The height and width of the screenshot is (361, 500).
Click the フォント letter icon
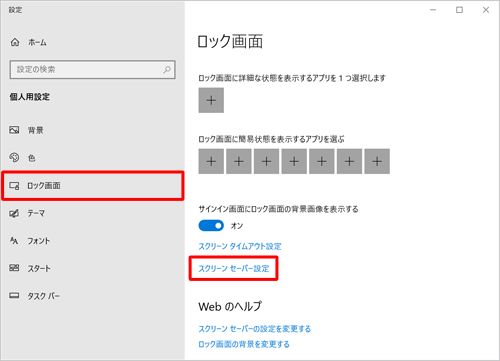tap(14, 241)
